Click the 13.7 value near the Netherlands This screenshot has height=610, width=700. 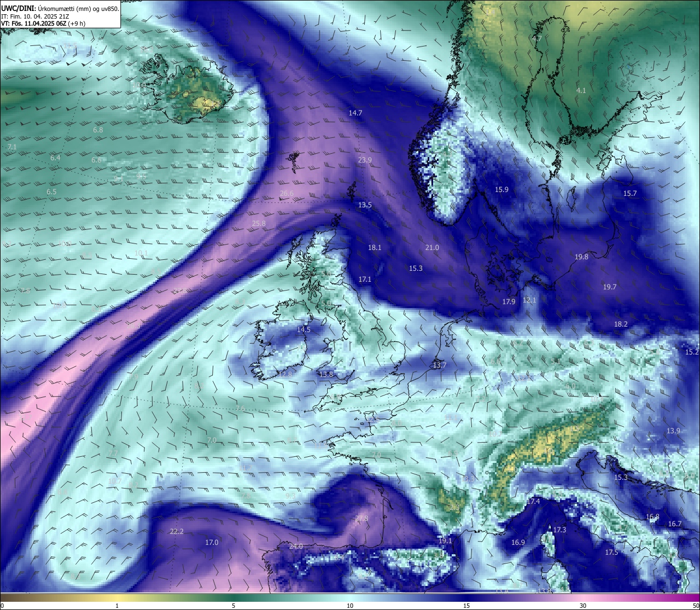439,365
